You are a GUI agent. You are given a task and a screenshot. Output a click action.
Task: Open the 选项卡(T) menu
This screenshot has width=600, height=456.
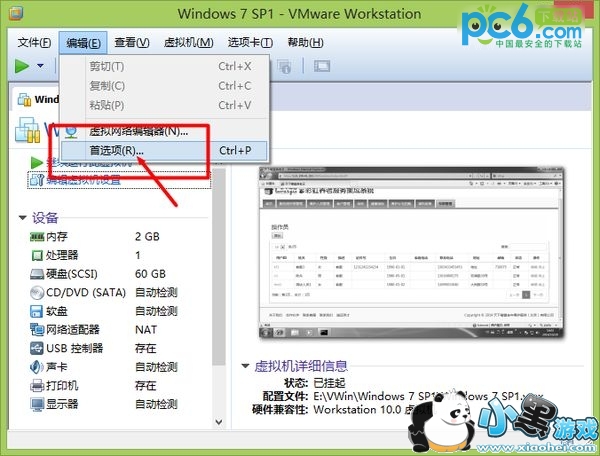point(250,42)
